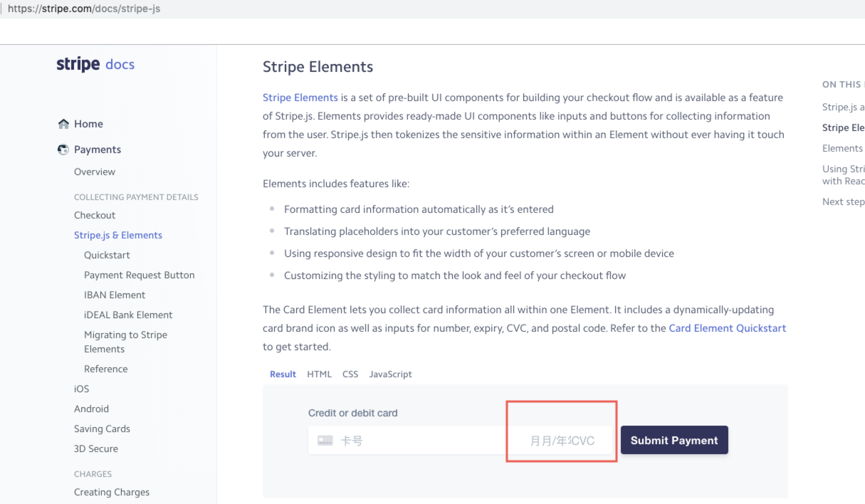Open the Quickstart page in the sidebar
865x504 pixels.
coord(107,255)
